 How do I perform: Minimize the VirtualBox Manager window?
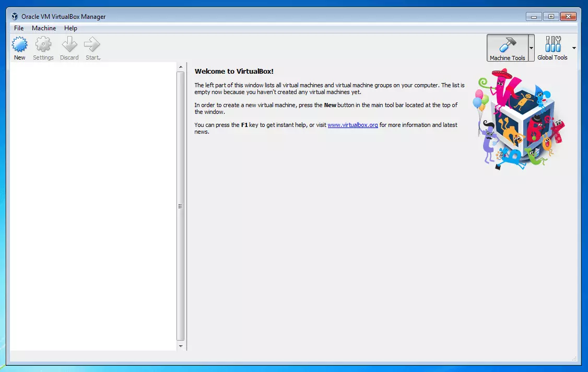click(534, 17)
